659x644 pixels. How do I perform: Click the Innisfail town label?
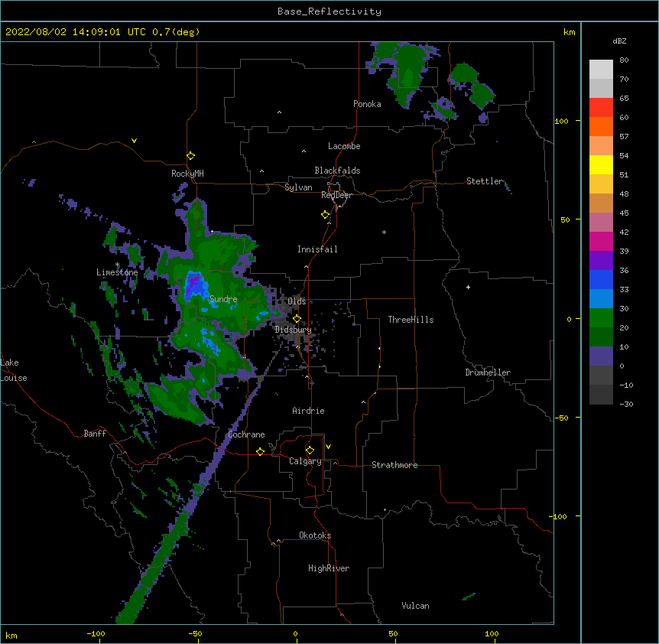[317, 249]
